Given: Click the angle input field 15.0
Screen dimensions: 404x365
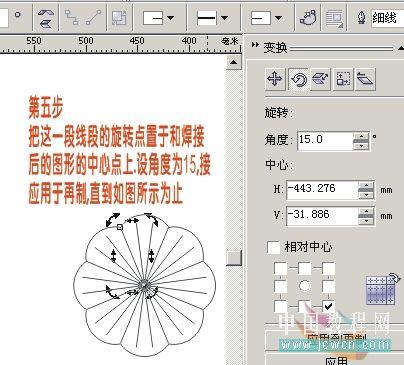Looking at the screenshot, I should (x=325, y=140).
